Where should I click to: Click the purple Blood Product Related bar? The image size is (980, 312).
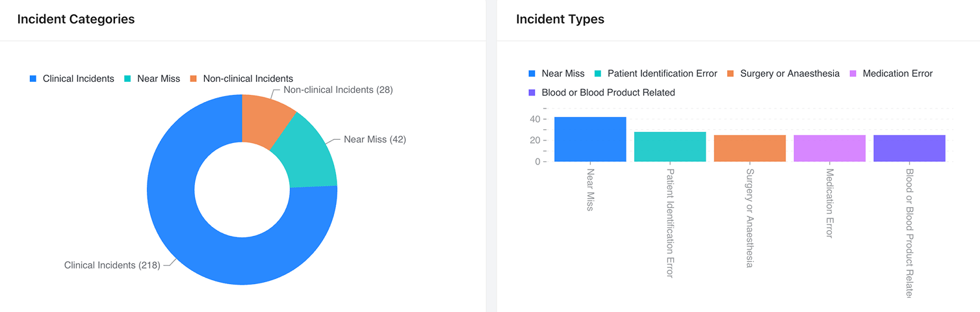(x=910, y=148)
